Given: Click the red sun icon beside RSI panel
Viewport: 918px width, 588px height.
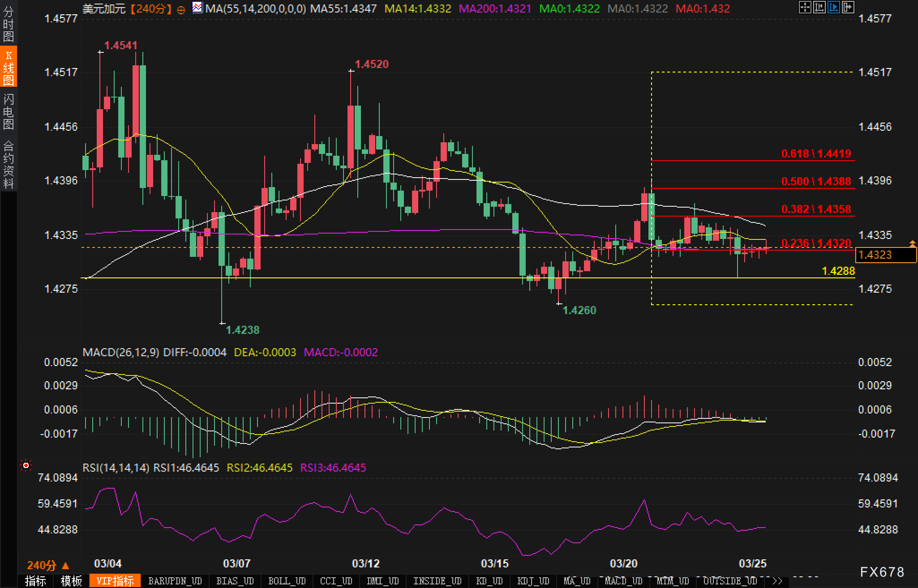Looking at the screenshot, I should (26, 466).
